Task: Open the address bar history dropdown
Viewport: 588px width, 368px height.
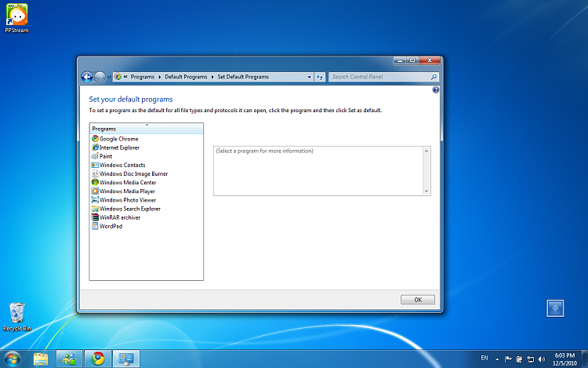Action: (x=310, y=77)
